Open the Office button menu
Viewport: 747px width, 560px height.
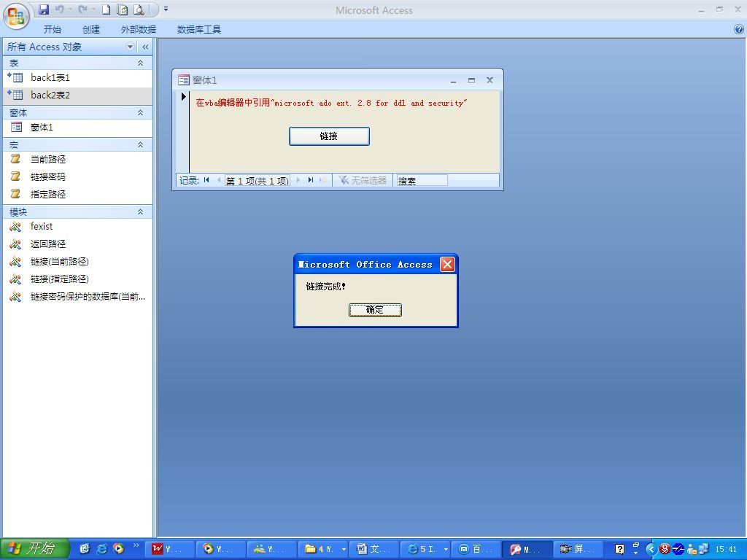(16, 16)
